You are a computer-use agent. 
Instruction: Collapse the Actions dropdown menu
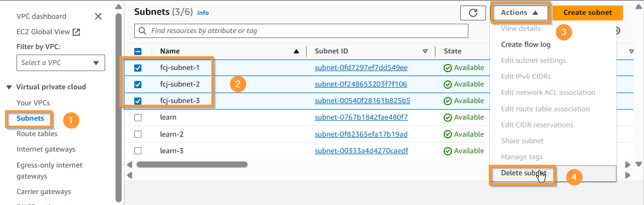pyautogui.click(x=520, y=13)
